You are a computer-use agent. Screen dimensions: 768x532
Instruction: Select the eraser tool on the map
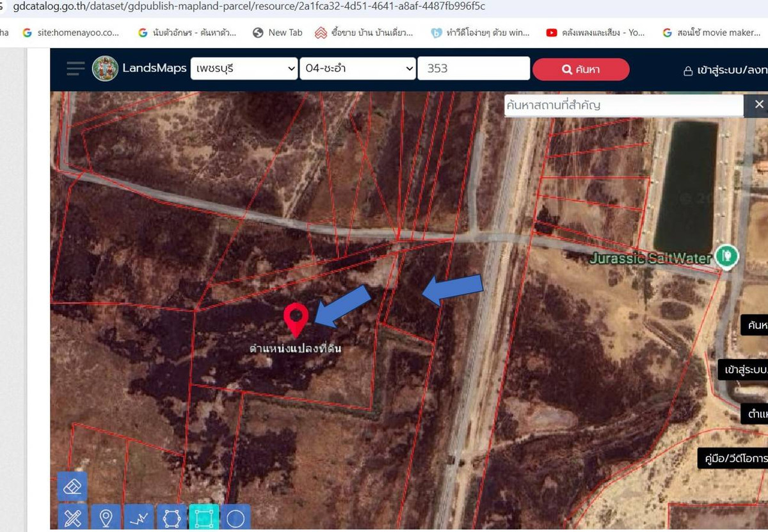tap(72, 486)
